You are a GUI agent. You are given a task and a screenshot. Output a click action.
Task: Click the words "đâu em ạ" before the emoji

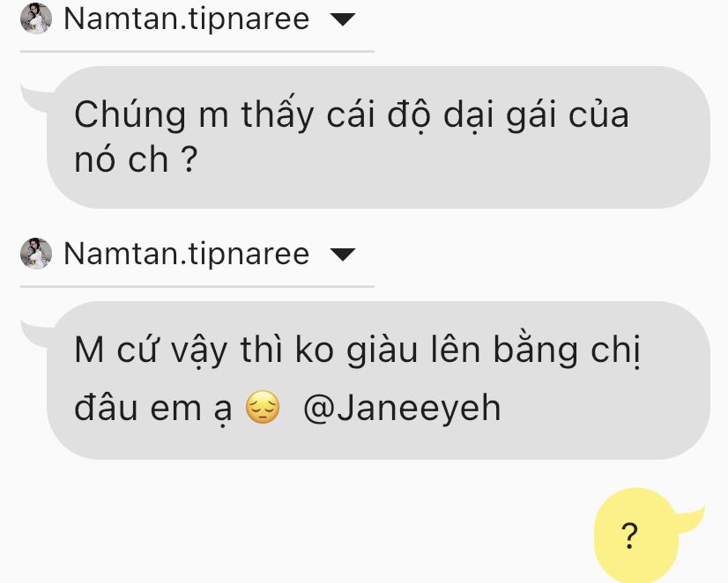[152, 410]
